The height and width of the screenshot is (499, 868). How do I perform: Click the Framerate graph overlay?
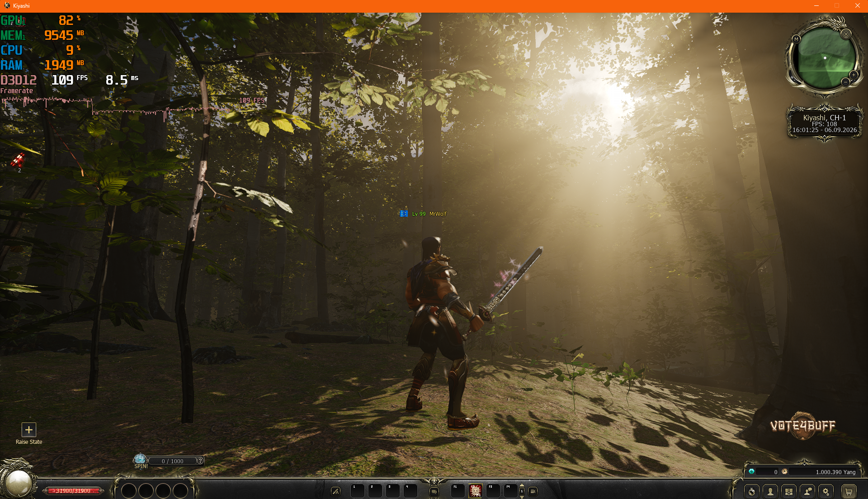click(x=133, y=109)
